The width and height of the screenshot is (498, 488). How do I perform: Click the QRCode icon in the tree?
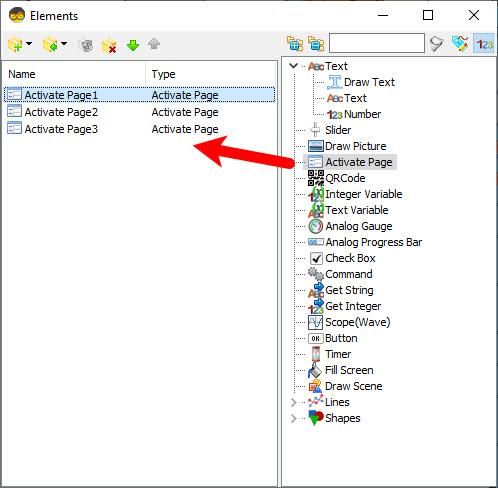315,178
